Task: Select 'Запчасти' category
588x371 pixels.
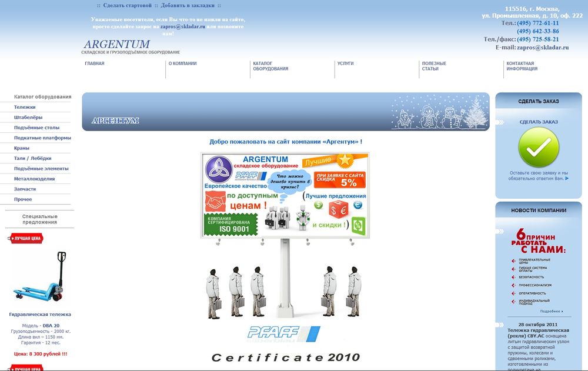Action: (25, 189)
